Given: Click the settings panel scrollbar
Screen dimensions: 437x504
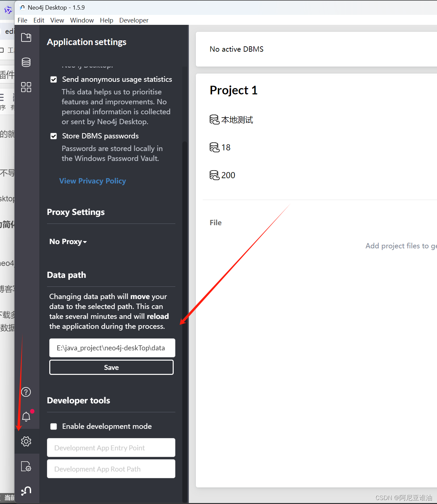Looking at the screenshot, I should [185, 321].
